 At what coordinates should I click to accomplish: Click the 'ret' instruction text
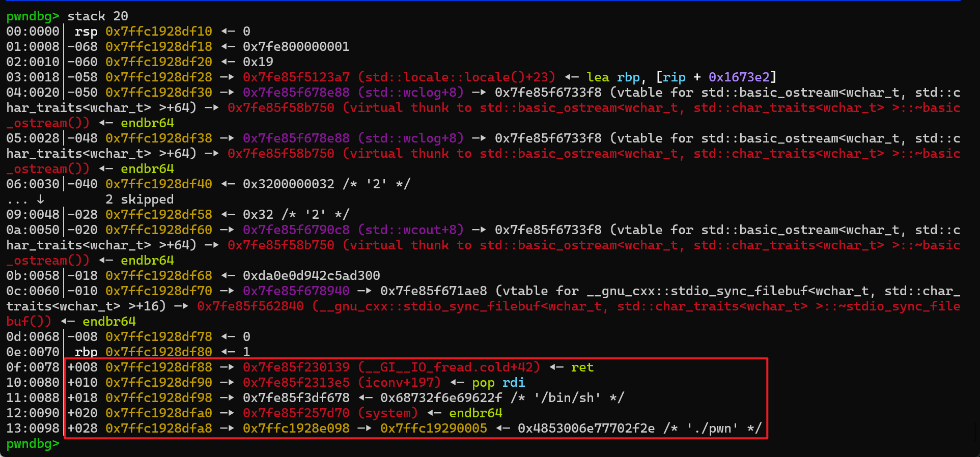pos(582,367)
